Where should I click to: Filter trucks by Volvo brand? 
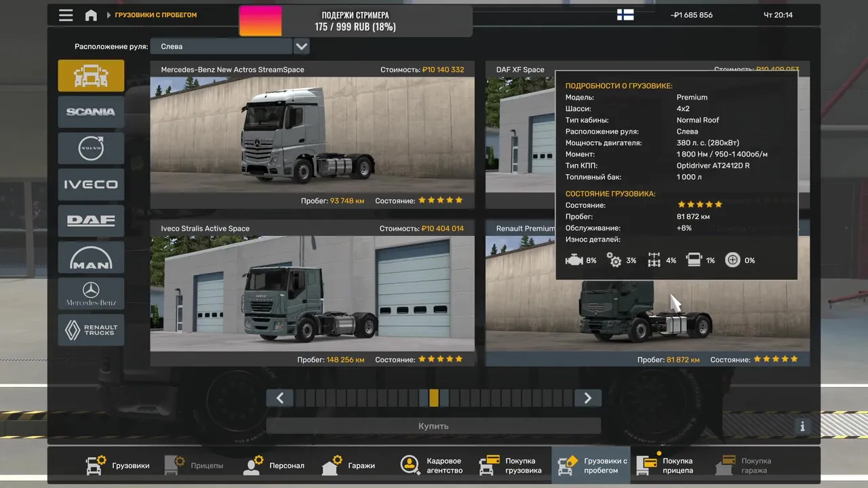tap(91, 148)
